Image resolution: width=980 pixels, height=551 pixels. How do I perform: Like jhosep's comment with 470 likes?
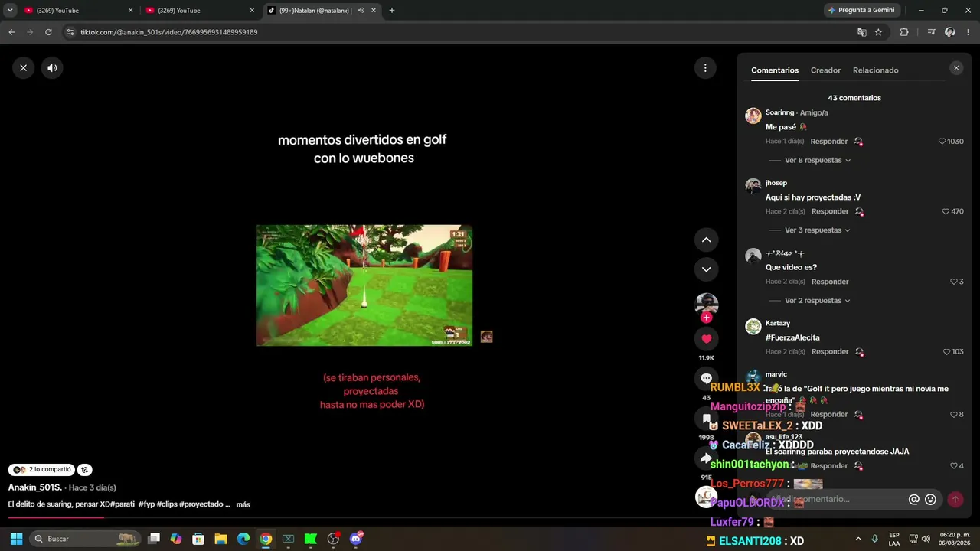click(946, 211)
